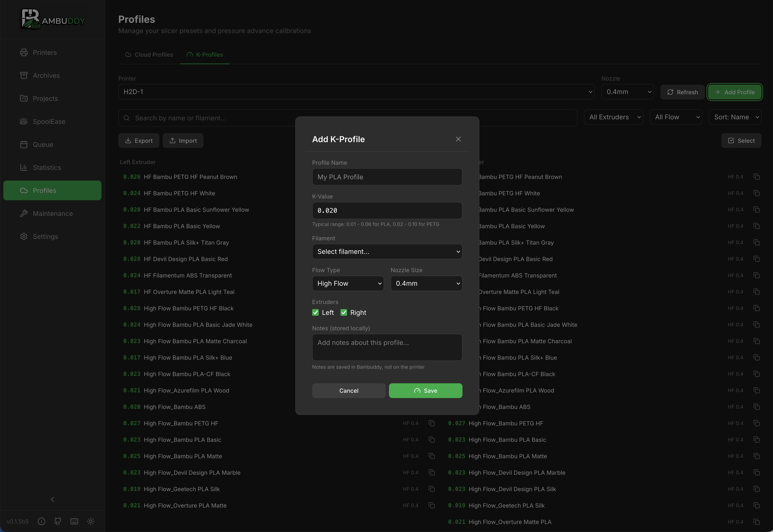Screen dimensions: 773x532
Task: Cancel the Add K-Profile dialog
Action: click(x=349, y=391)
